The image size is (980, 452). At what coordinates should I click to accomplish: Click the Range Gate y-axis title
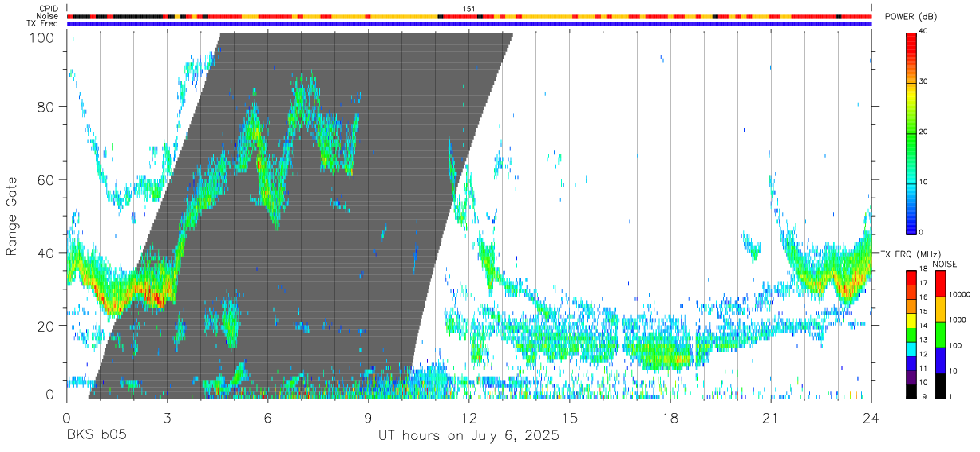point(12,216)
